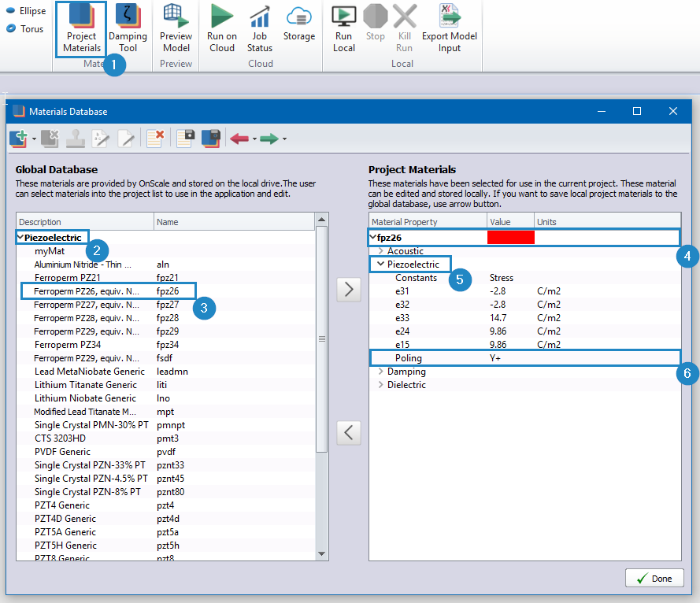
Task: Collapse the Piezoelectric property section under fpz26
Action: point(381,264)
